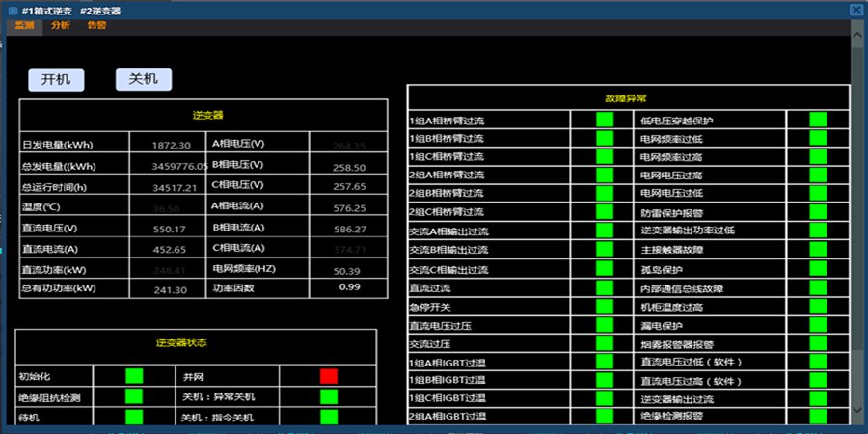Image resolution: width=868 pixels, height=434 pixels.
Task: Click the 孤岛保护 green indicator
Action: coord(818,269)
